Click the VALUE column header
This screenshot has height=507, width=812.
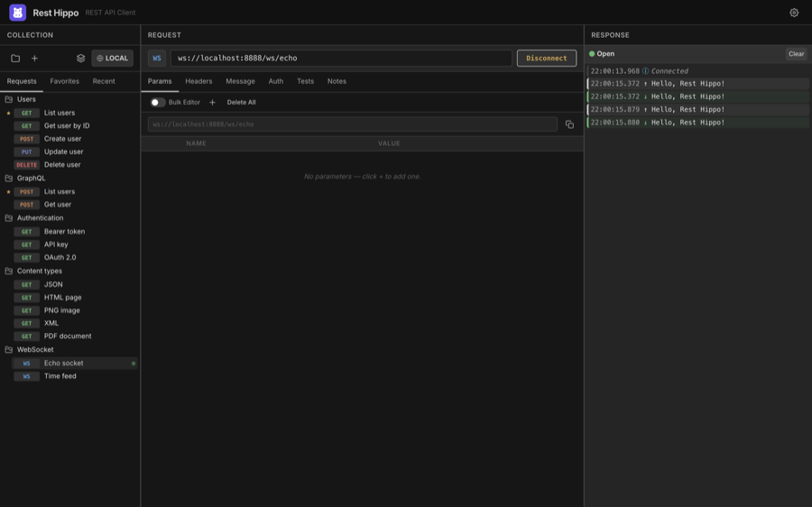click(x=389, y=143)
